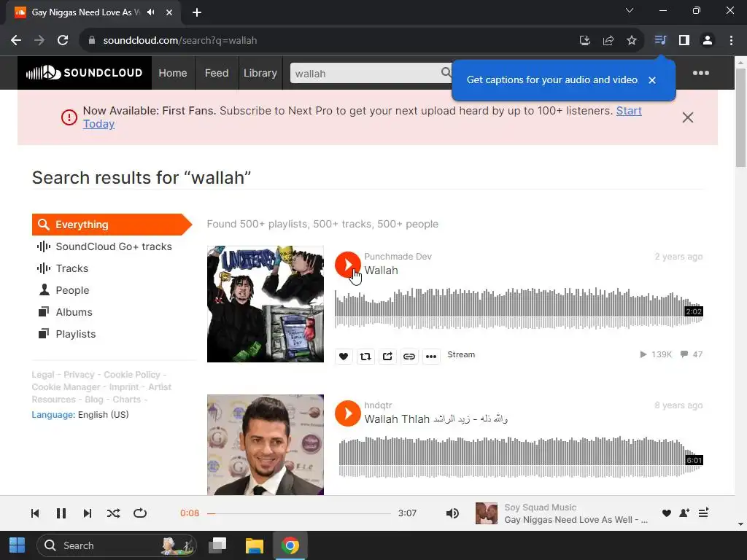
Task: Play the Wallah Thlah track by hndqtr
Action: 347,413
